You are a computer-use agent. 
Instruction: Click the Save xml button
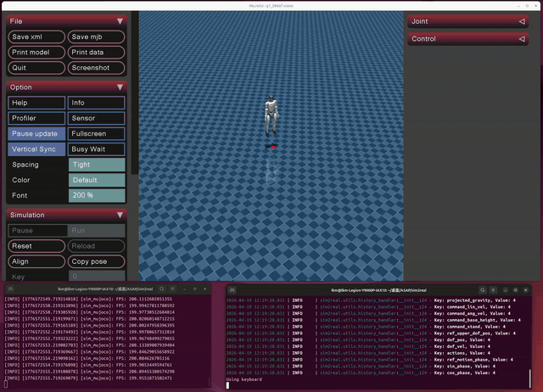click(36, 37)
